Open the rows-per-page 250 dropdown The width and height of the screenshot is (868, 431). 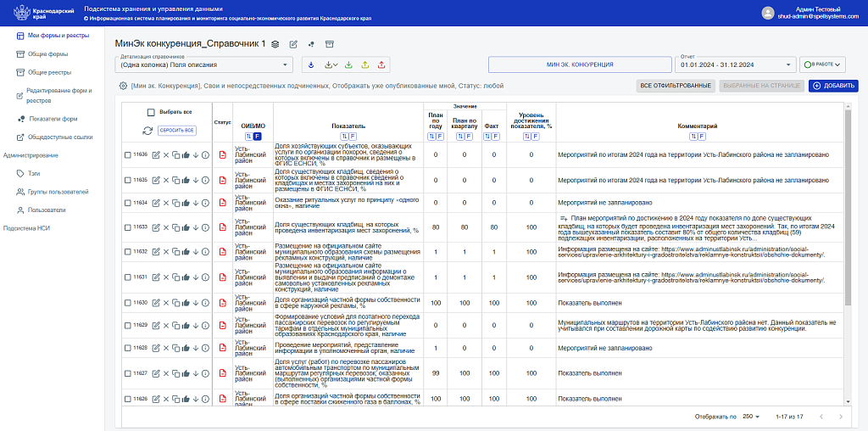tap(751, 417)
